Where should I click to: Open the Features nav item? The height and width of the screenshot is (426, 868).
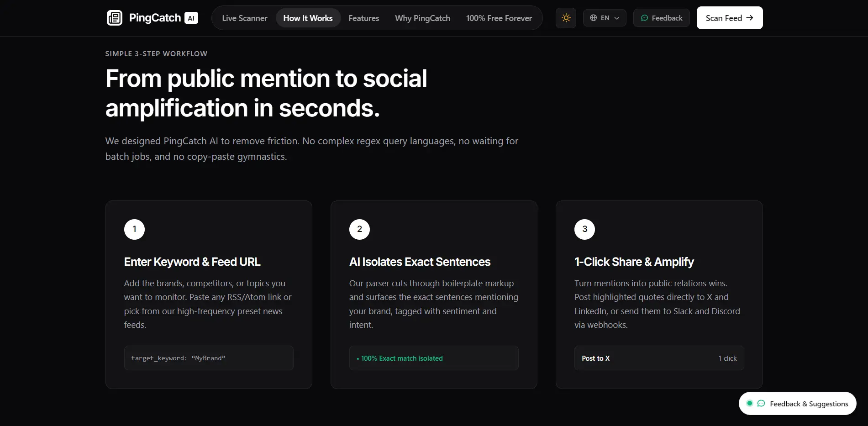coord(364,18)
